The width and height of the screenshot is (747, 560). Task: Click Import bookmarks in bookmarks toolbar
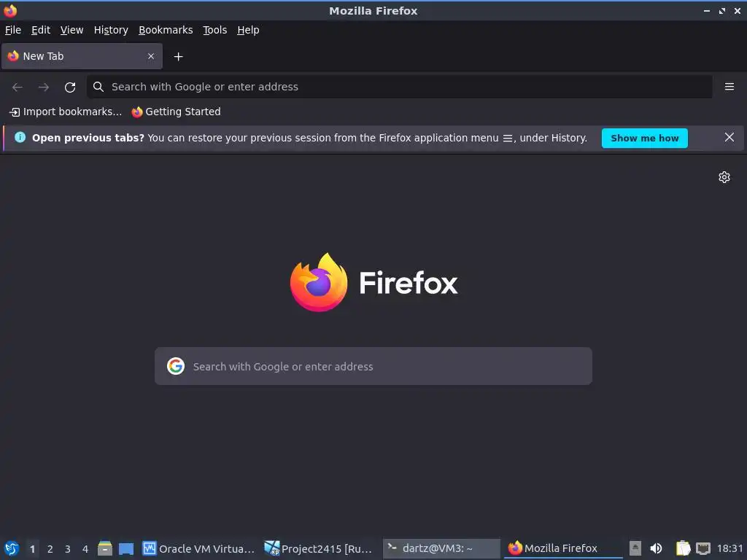(x=66, y=112)
